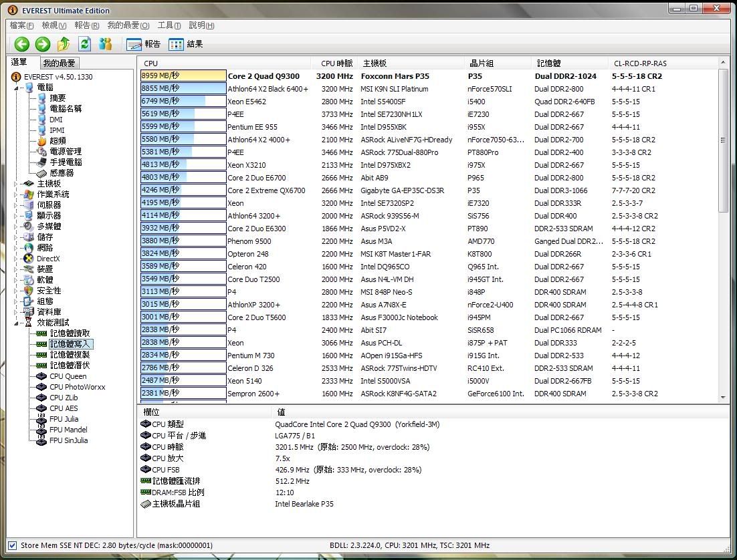Select the Phenom 9500 result row
The height and width of the screenshot is (560, 737).
click(429, 241)
